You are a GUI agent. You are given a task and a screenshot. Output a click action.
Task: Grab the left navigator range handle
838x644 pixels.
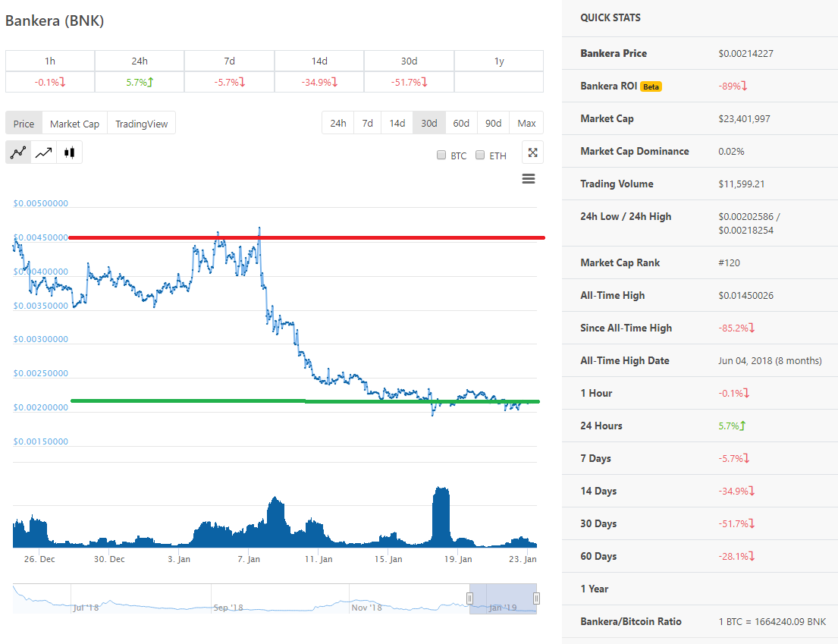click(469, 598)
